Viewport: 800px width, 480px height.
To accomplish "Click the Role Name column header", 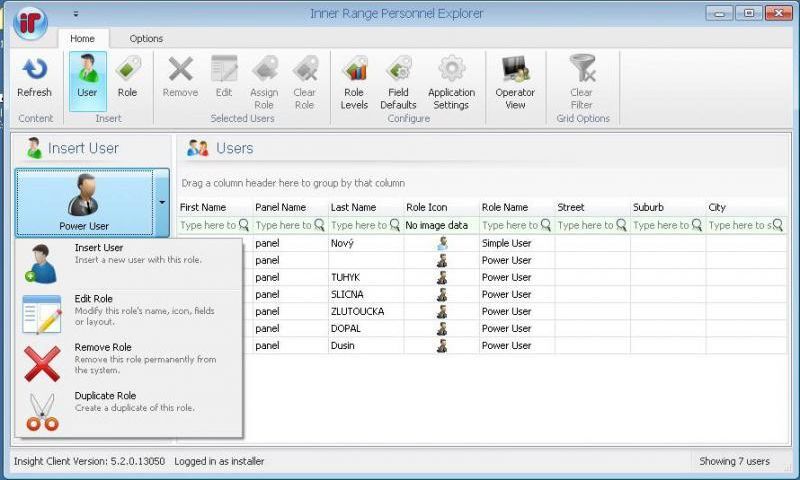I will point(505,208).
